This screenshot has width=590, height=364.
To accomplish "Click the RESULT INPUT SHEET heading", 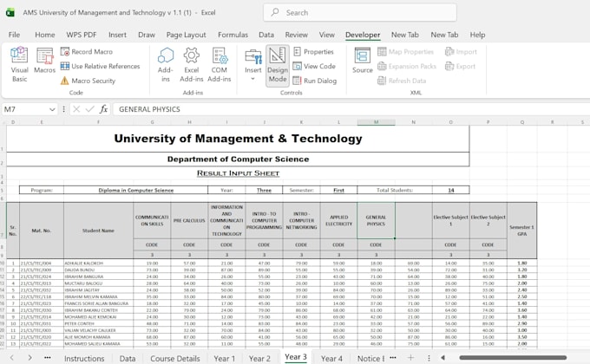I will click(x=239, y=173).
